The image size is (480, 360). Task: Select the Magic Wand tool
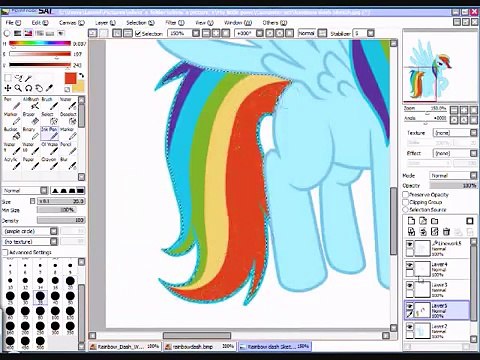(29, 78)
